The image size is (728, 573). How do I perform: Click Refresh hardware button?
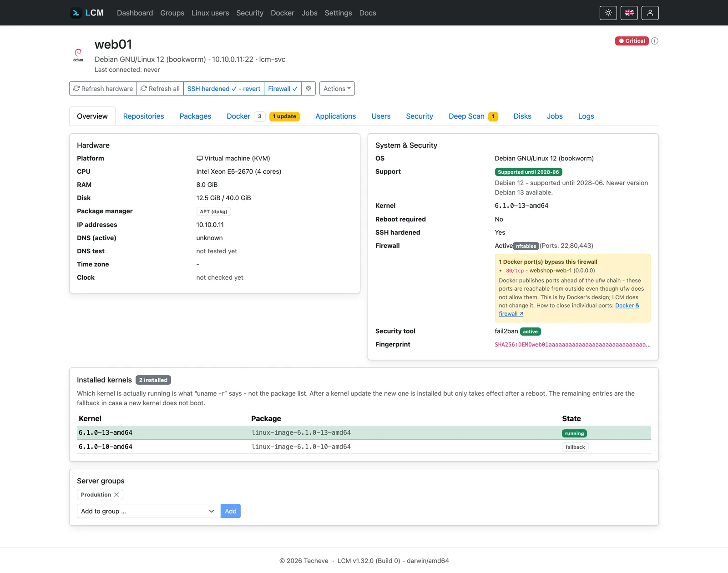pos(103,89)
